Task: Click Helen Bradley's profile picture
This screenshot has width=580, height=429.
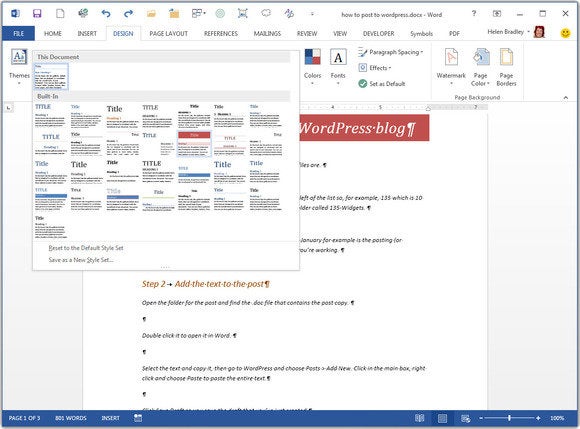Action: pyautogui.click(x=539, y=32)
